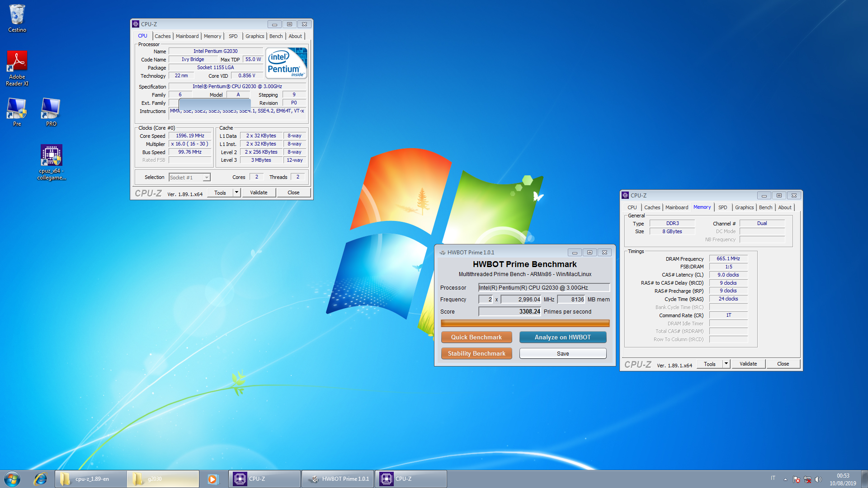Switch to Caches tab in CPU window

point(163,36)
